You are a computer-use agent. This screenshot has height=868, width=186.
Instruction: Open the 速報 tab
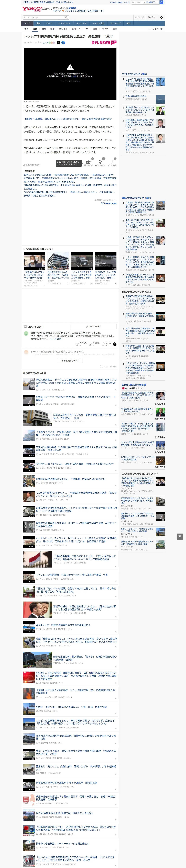click(x=38, y=23)
